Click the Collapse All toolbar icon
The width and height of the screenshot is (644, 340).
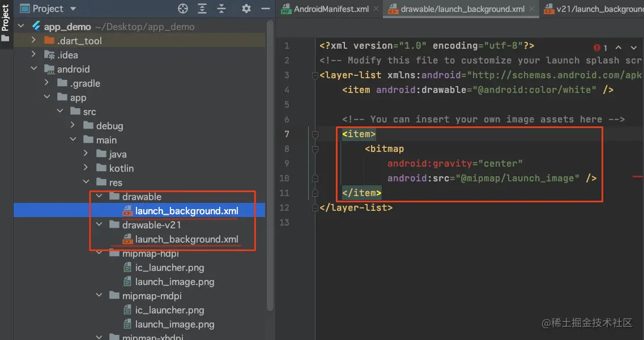221,8
